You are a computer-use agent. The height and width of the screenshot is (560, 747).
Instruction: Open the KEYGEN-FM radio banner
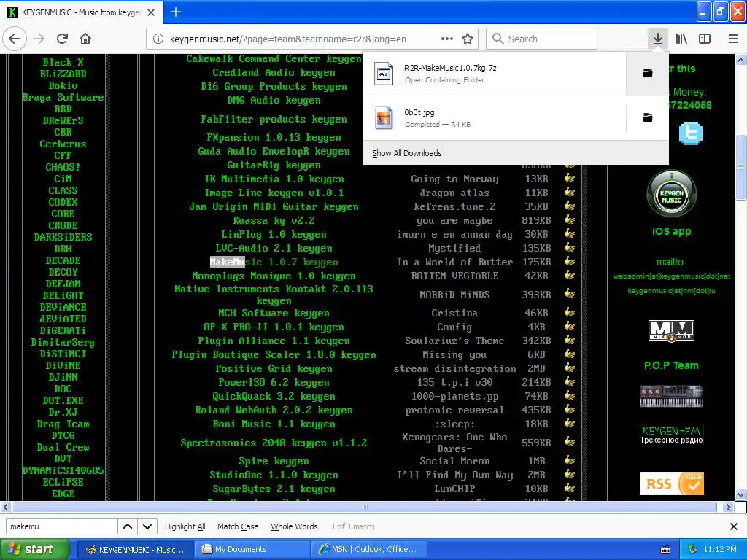671,435
